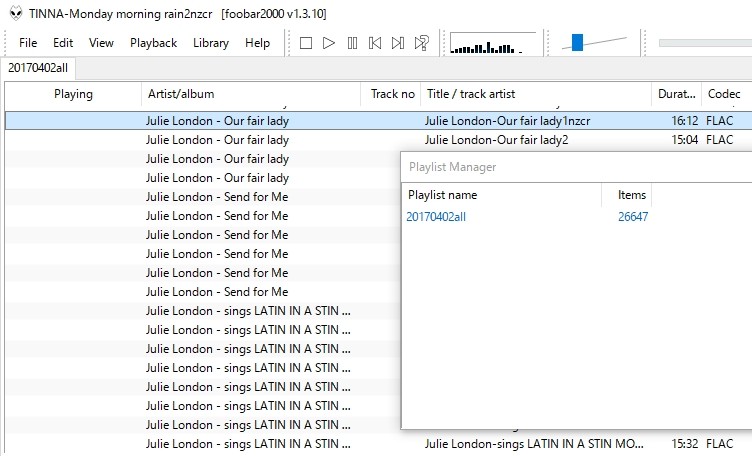Click the Playlist Manager title
752x456 pixels.
point(452,167)
